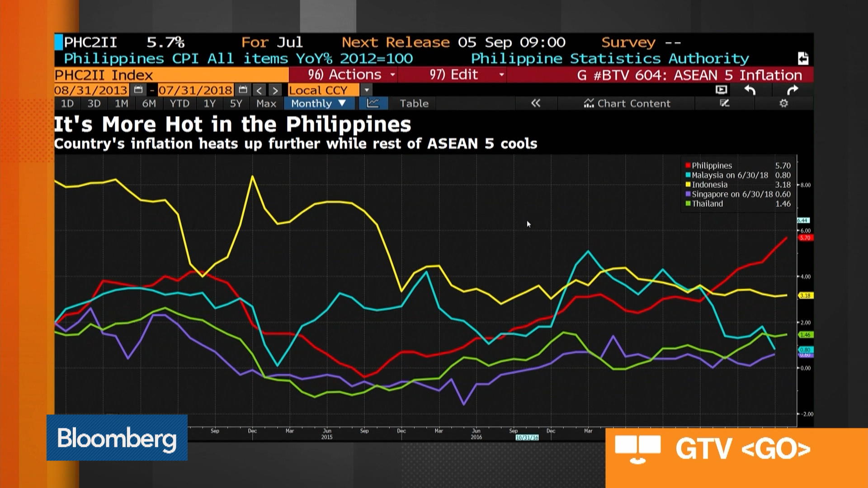This screenshot has width=868, height=488.
Task: Click the GTV monitor icon
Action: coord(638,450)
